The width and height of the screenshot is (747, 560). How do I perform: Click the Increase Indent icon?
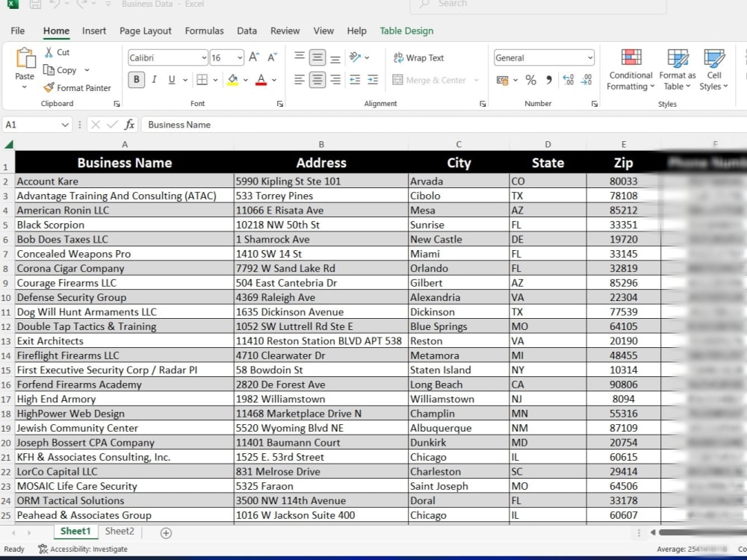pyautogui.click(x=373, y=80)
